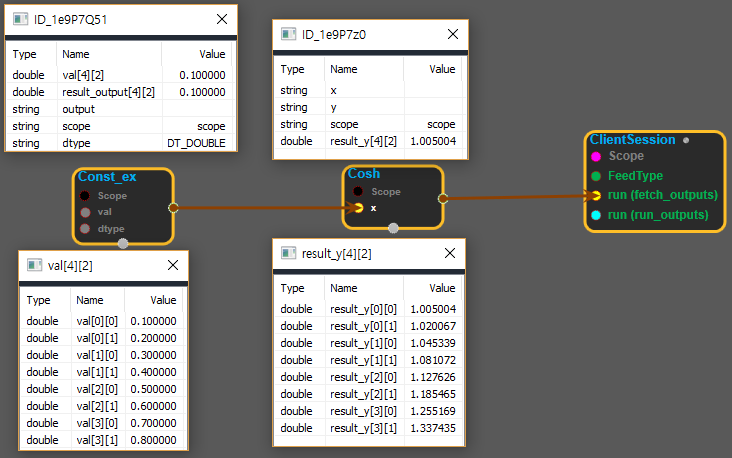This screenshot has height=458, width=732.
Task: Click the Scope port on Const_ex node
Action: [x=85, y=196]
